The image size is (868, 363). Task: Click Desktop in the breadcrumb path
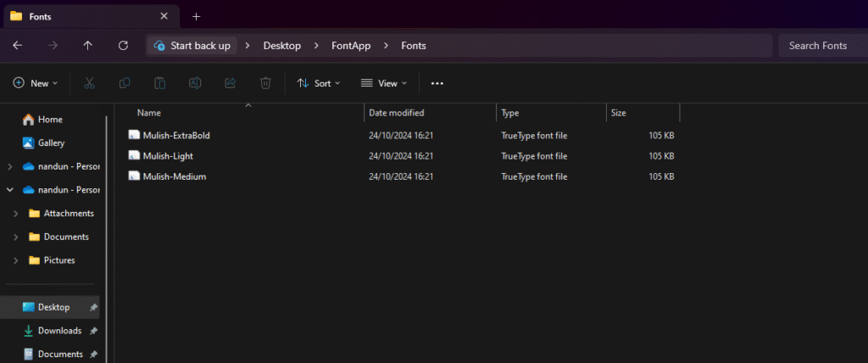[281, 46]
